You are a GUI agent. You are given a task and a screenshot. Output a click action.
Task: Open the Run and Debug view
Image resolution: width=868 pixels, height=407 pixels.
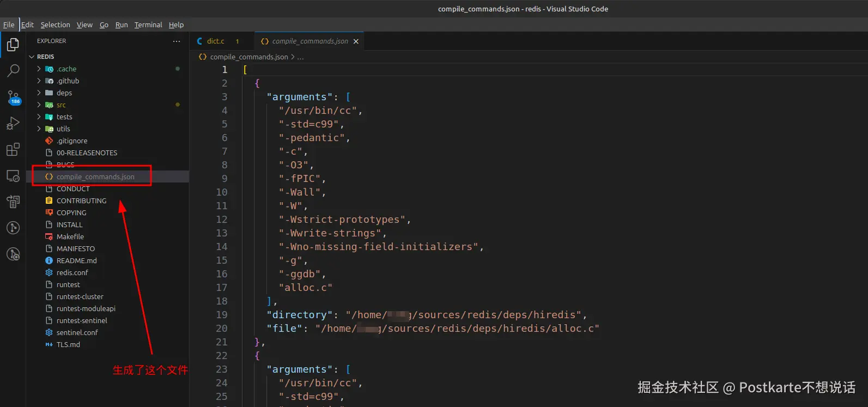[x=13, y=124]
